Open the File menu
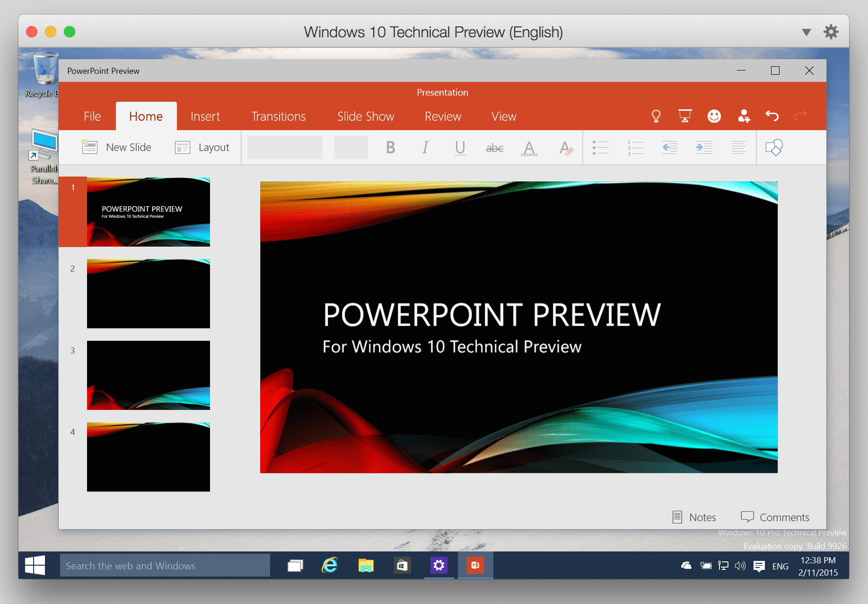Viewport: 868px width, 604px height. tap(92, 116)
